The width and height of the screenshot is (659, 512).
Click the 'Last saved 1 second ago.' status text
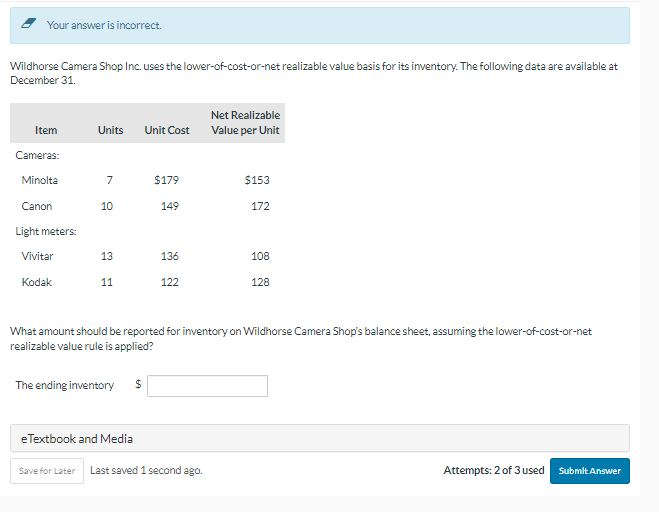(146, 470)
